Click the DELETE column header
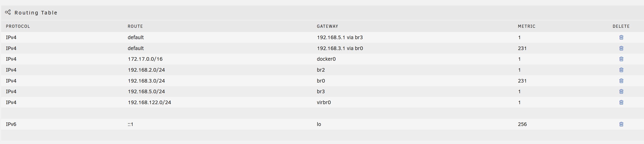Image resolution: width=644 pixels, height=144 pixels. [x=621, y=26]
